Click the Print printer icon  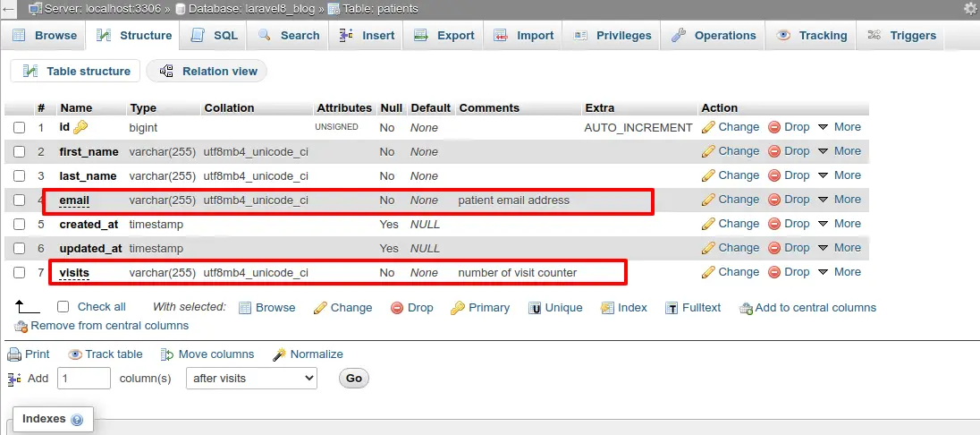point(14,354)
